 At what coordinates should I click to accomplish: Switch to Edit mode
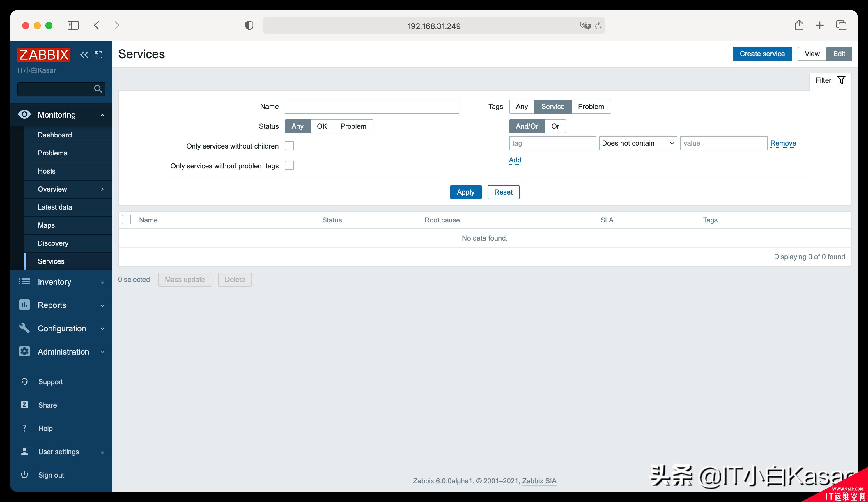coord(839,54)
